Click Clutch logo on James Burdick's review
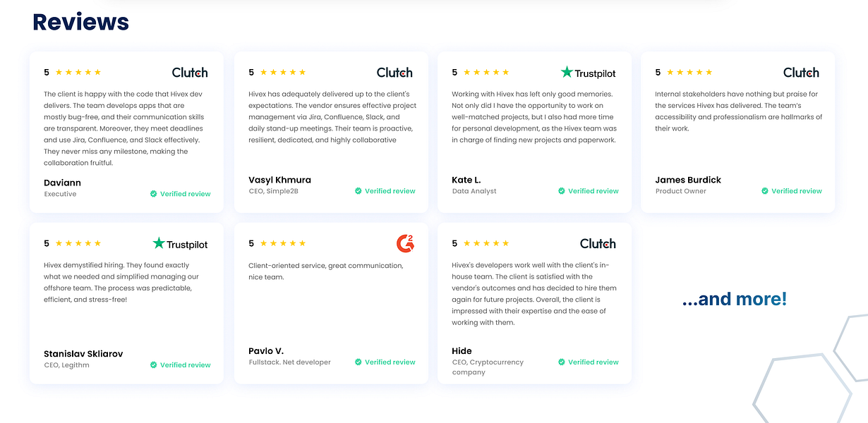This screenshot has width=868, height=423. pos(801,72)
